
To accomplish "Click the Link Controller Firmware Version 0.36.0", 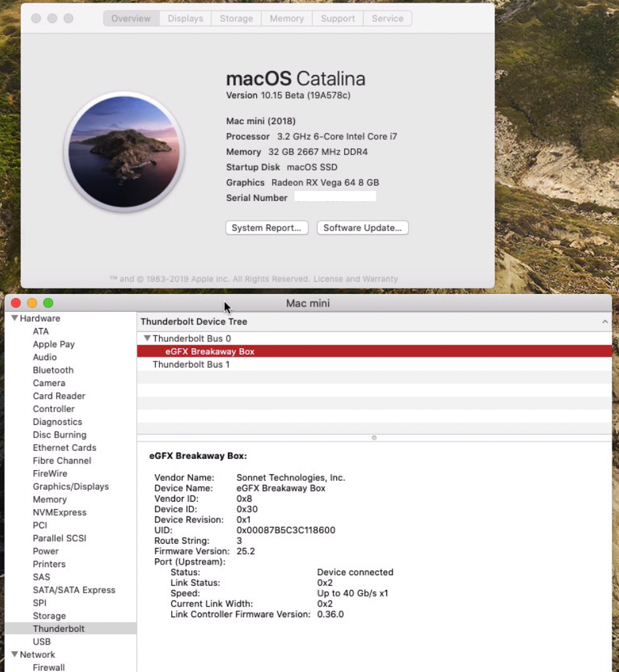I will point(330,614).
